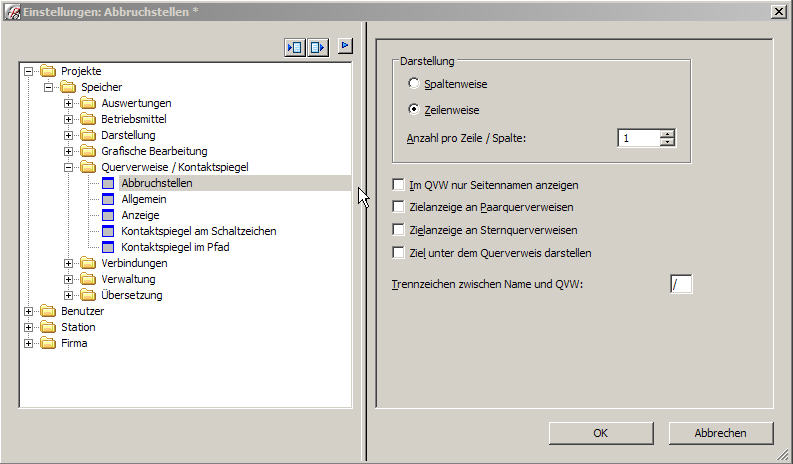Image resolution: width=793 pixels, height=464 pixels.
Task: Click the Abbrechen button
Action: (721, 433)
